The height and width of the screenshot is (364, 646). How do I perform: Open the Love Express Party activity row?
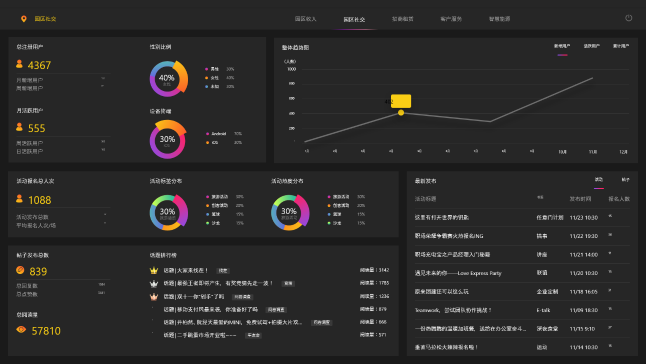tap(522, 273)
